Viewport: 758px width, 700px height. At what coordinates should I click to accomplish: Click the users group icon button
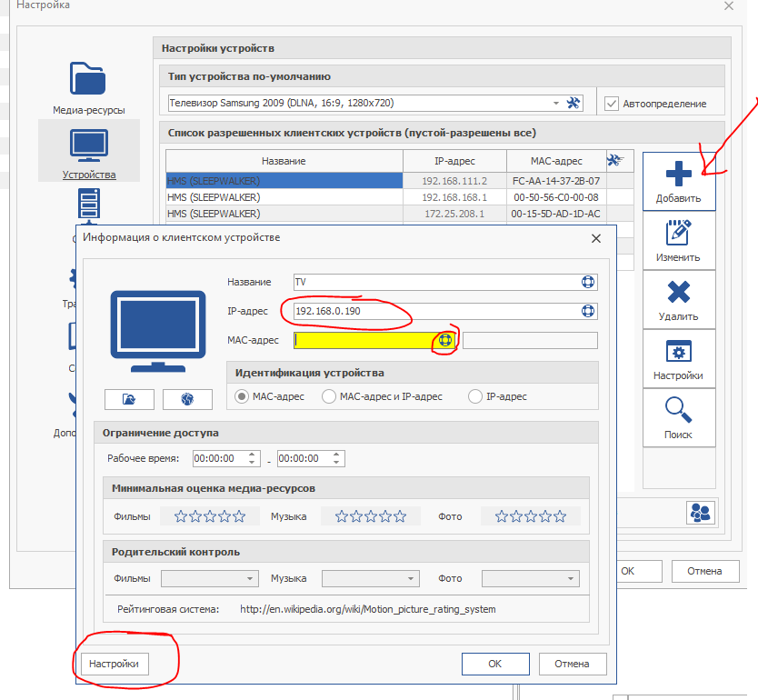[x=700, y=513]
